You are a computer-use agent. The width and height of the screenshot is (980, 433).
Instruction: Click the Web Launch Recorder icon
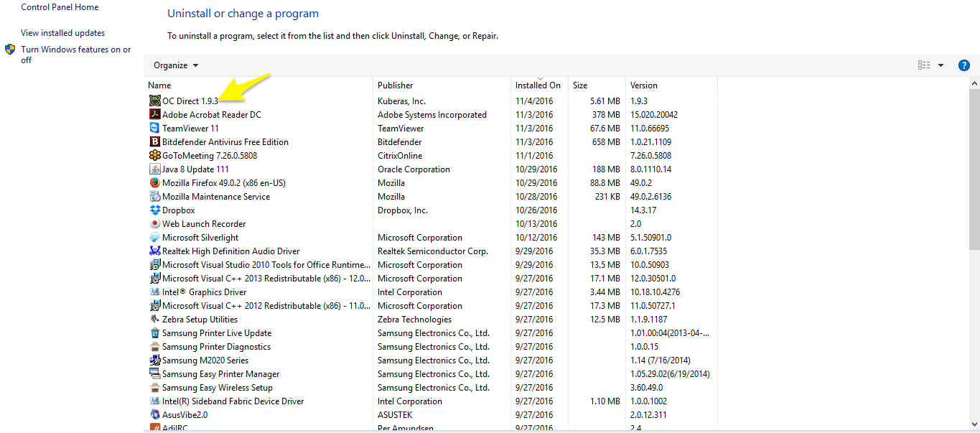(x=155, y=224)
